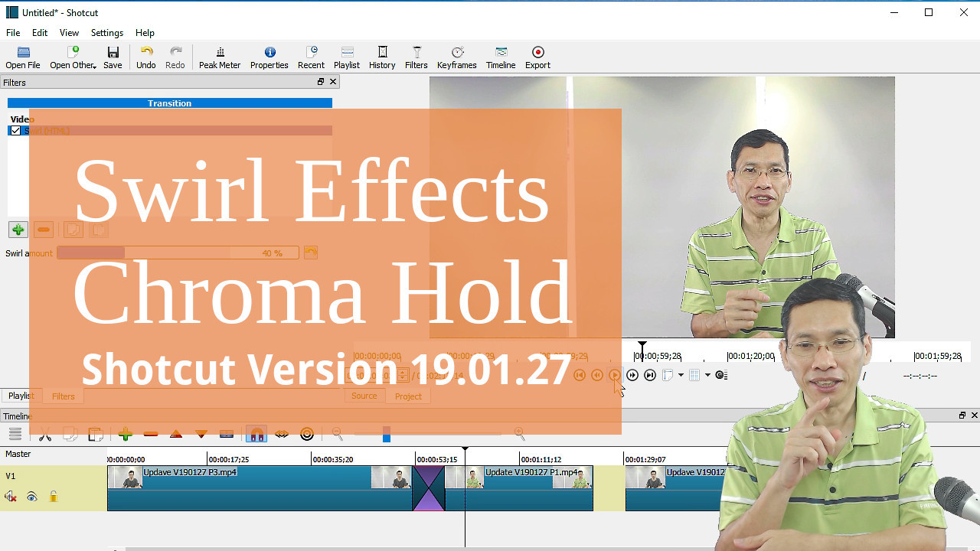Reset Swirl amount to default
This screenshot has width=980, height=551.
(310, 253)
